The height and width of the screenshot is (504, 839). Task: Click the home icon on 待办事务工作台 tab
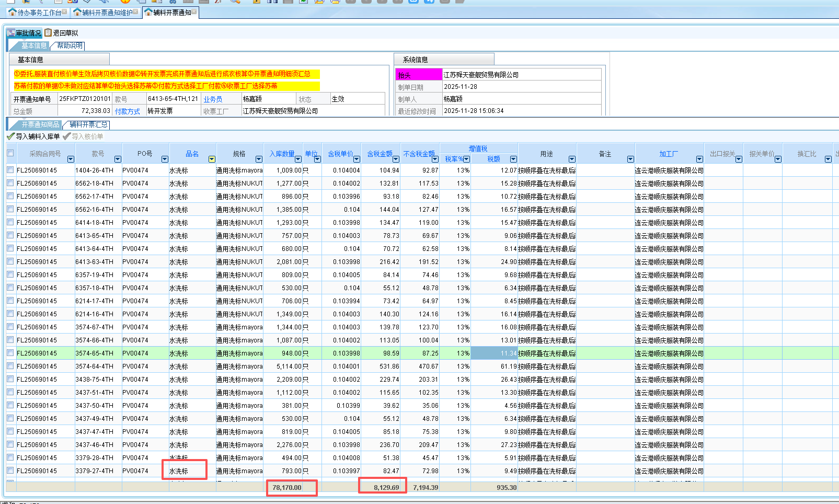13,12
